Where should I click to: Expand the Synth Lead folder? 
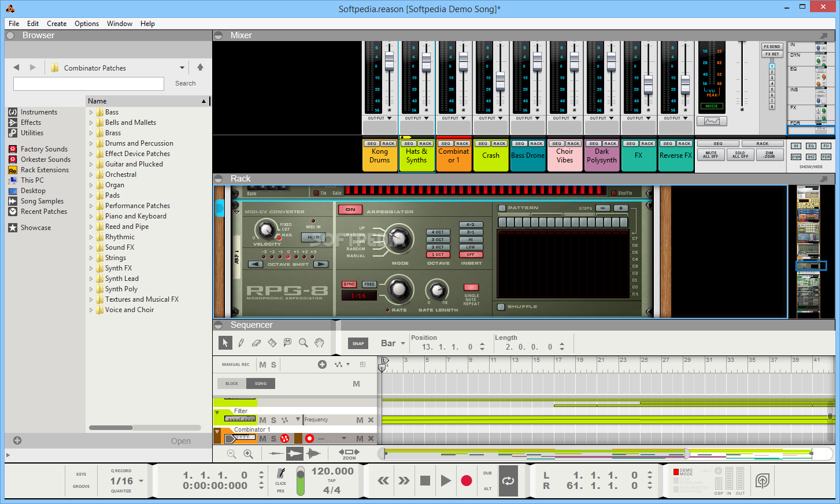point(91,279)
